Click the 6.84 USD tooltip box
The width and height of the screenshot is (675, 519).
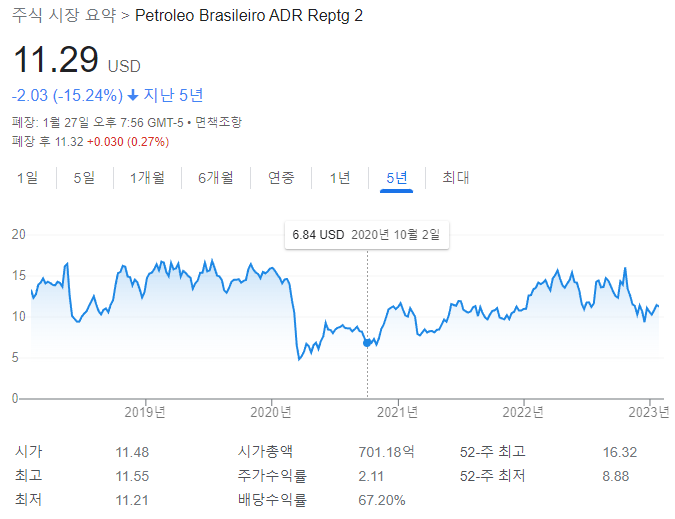(x=367, y=235)
